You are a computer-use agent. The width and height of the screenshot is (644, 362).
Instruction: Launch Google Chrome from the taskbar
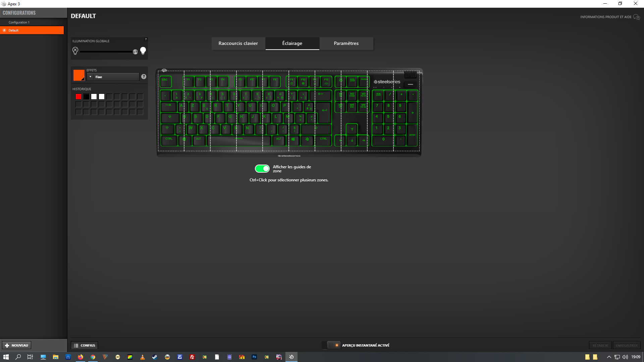[93, 357]
